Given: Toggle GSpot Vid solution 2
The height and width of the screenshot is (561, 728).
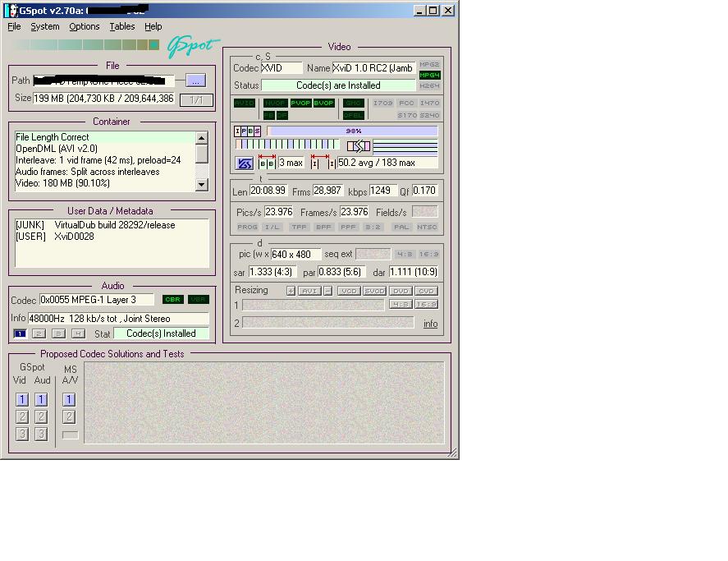Looking at the screenshot, I should click(22, 416).
